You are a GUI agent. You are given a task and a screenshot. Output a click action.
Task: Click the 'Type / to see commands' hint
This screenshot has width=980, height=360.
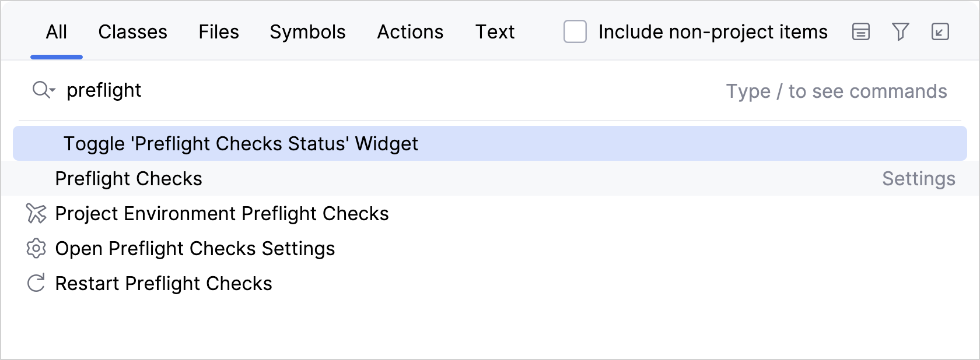point(836,91)
